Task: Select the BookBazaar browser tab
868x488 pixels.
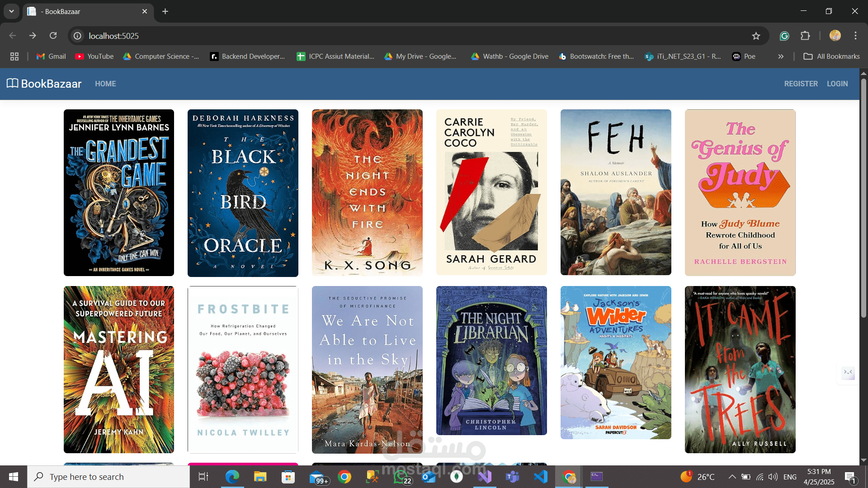Action: click(88, 11)
